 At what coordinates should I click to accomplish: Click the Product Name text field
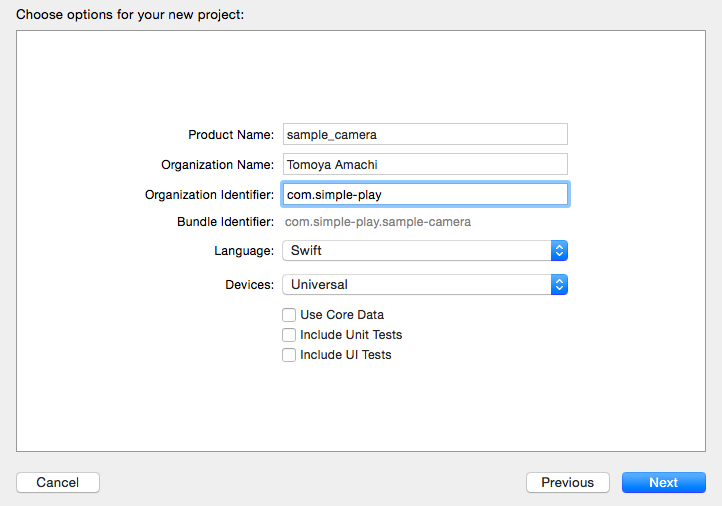tap(424, 134)
